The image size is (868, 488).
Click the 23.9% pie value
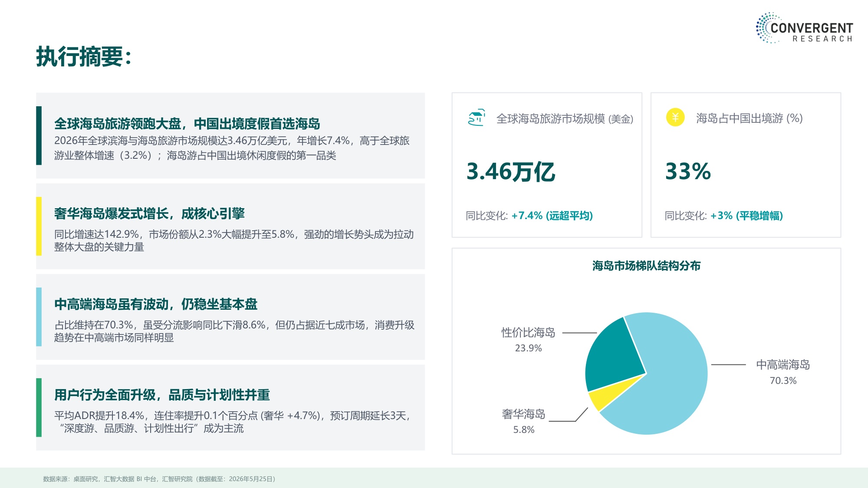tap(528, 348)
